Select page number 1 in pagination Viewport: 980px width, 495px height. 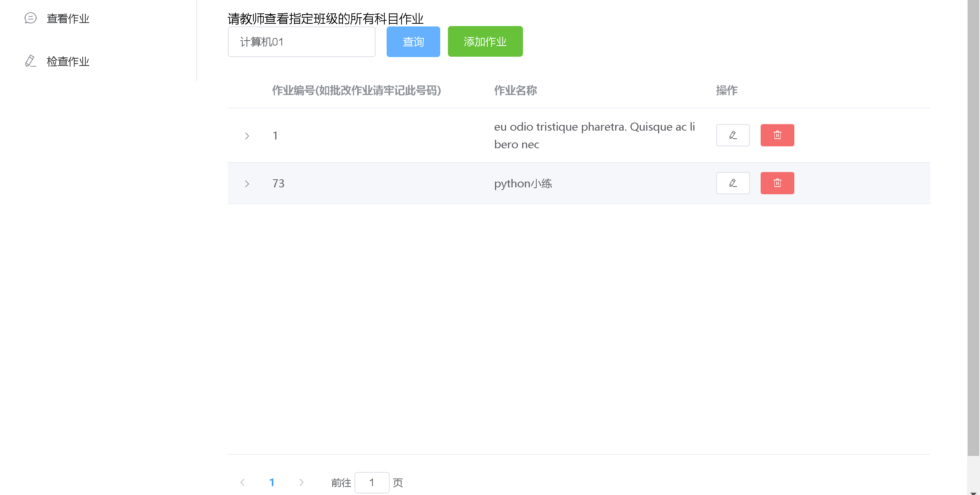point(272,482)
